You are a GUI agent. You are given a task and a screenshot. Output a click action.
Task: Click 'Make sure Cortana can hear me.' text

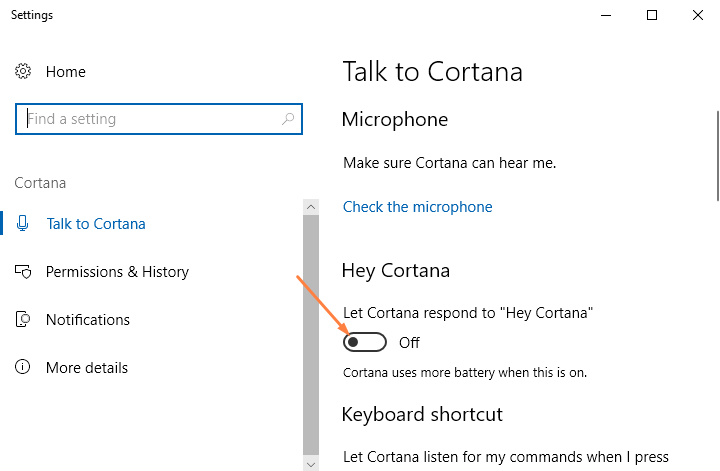point(450,163)
